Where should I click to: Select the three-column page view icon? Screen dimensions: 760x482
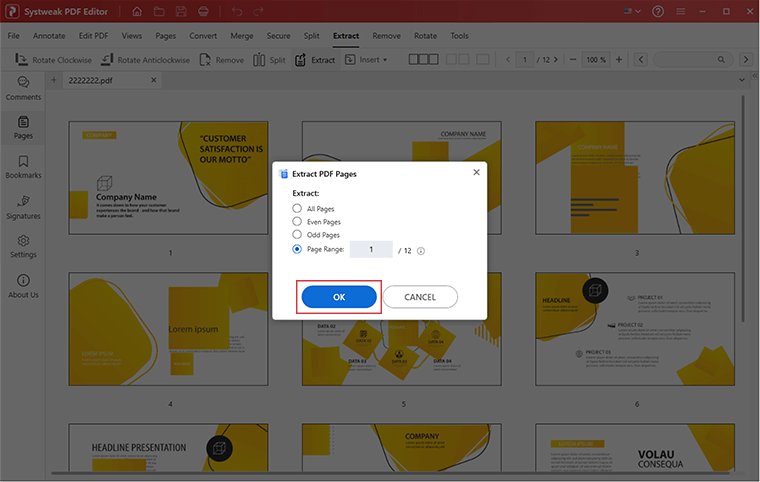coord(424,59)
